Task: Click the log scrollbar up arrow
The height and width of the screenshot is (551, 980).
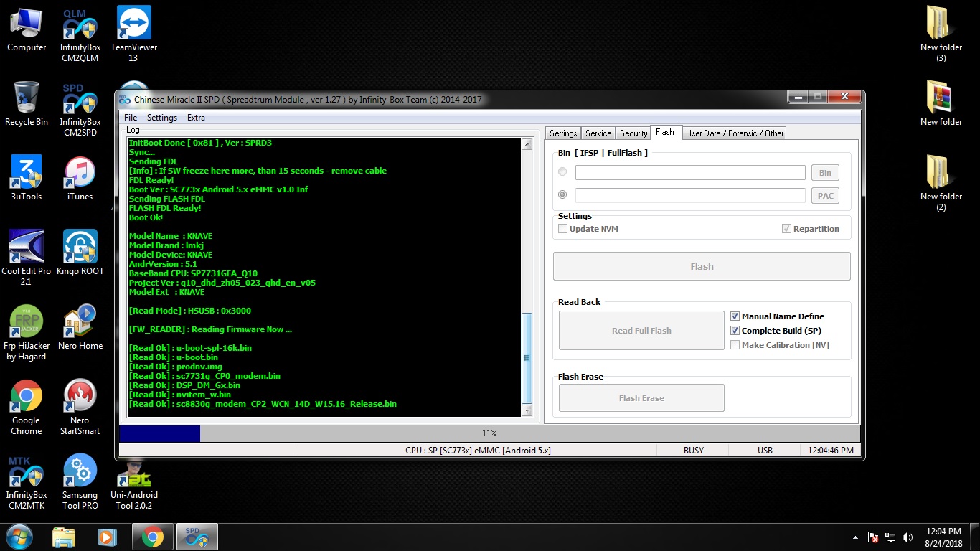Action: [527, 144]
